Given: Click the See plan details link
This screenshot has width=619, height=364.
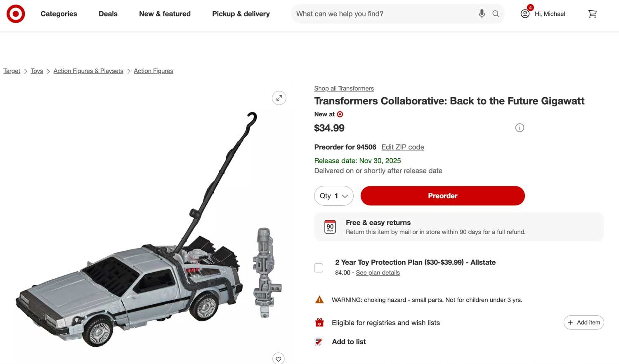Looking at the screenshot, I should pyautogui.click(x=378, y=272).
